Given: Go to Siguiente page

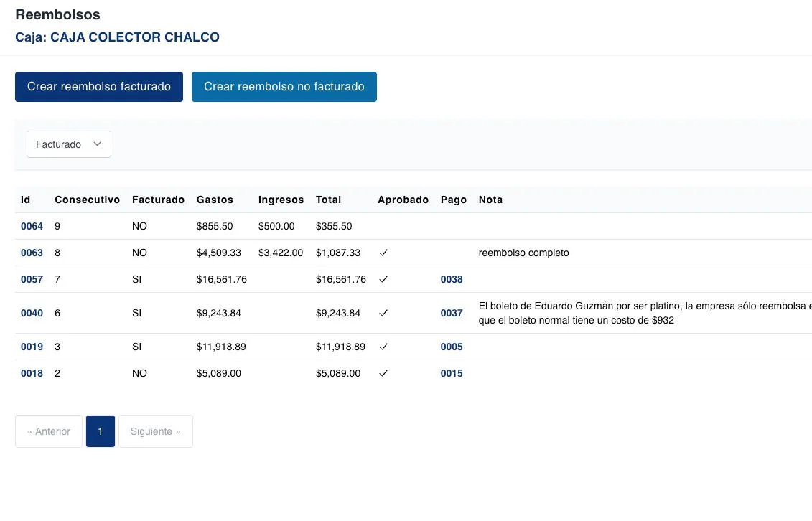Looking at the screenshot, I should click(x=155, y=431).
